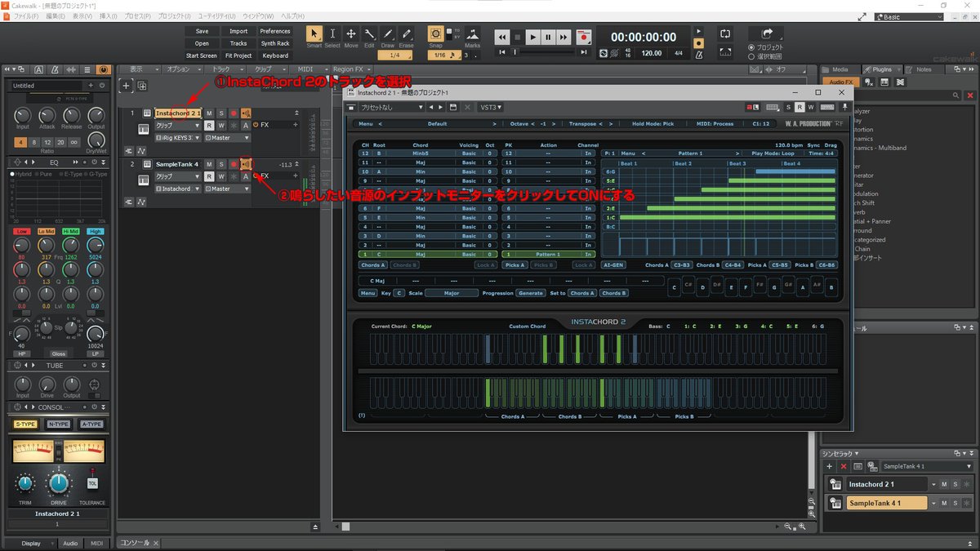980x551 pixels.
Task: Pause the transport
Action: pos(548,37)
